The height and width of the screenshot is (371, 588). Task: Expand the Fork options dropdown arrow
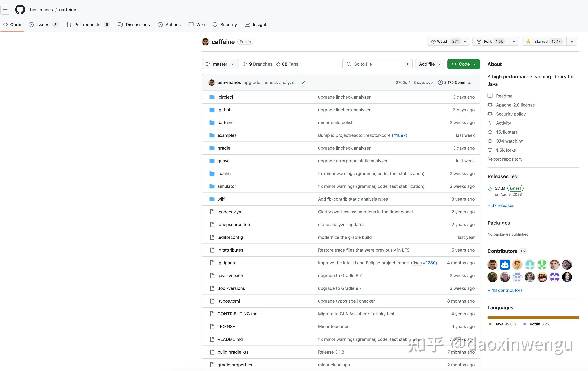click(514, 42)
